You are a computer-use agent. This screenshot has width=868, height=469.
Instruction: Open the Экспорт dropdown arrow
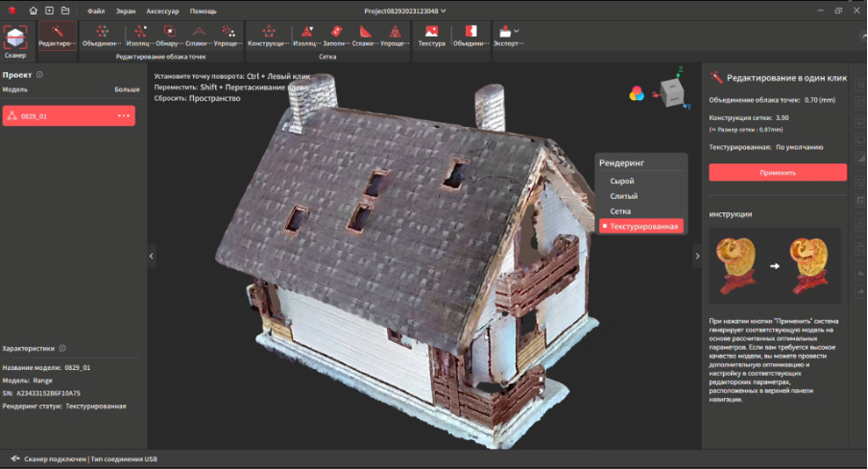pyautogui.click(x=518, y=32)
